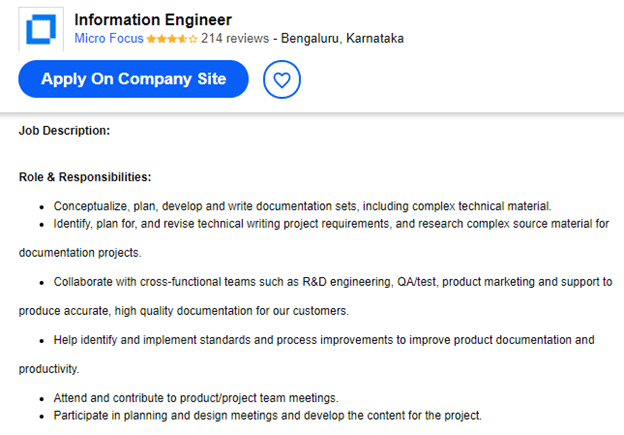
Task: Click the 'Conceptualize, plan, develop' bullet line
Action: pos(302,206)
